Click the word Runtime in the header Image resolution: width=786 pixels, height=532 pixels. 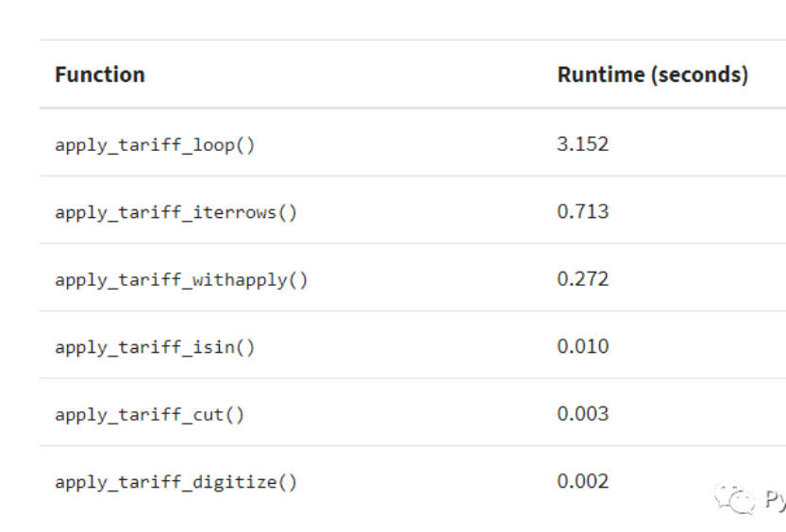coord(601,75)
